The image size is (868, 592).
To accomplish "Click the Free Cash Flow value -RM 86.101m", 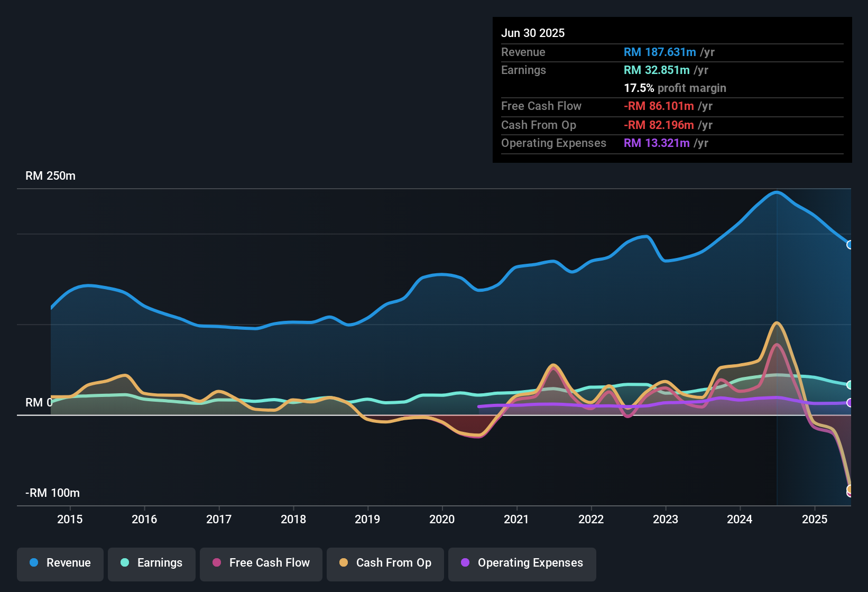I will pos(659,106).
